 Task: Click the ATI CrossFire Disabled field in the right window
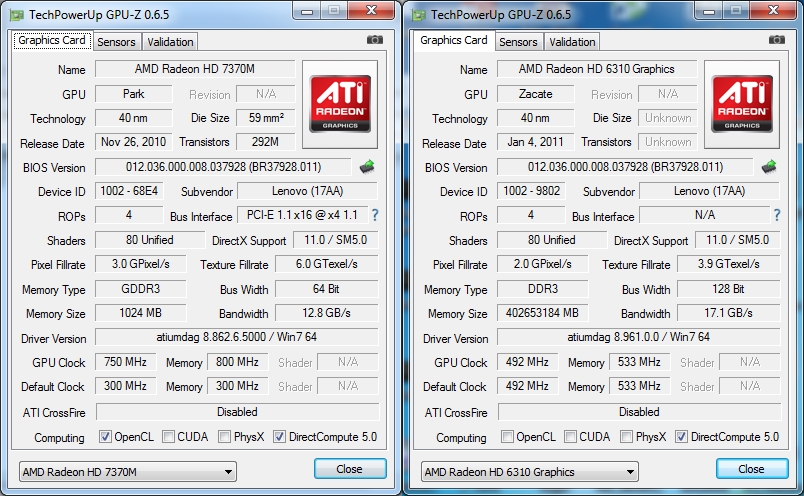639,412
